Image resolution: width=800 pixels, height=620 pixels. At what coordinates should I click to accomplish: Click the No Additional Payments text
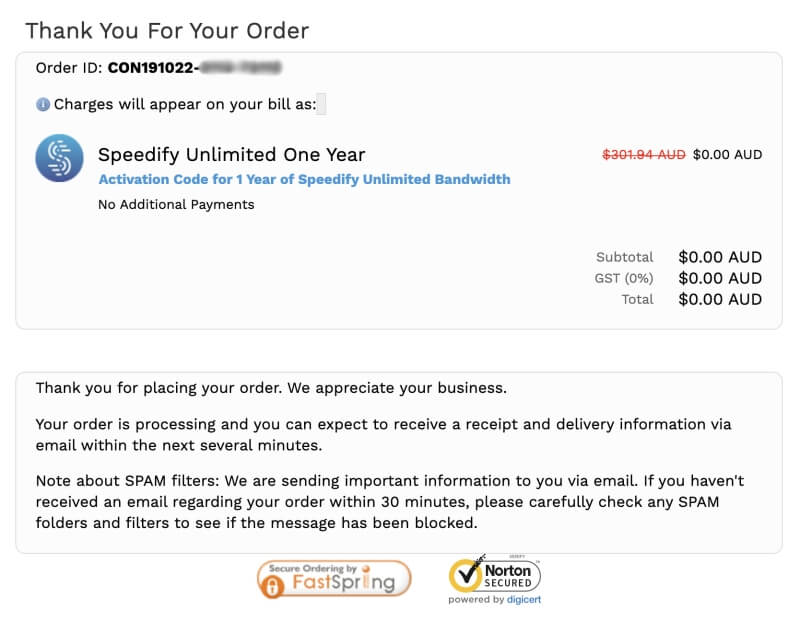click(x=176, y=205)
